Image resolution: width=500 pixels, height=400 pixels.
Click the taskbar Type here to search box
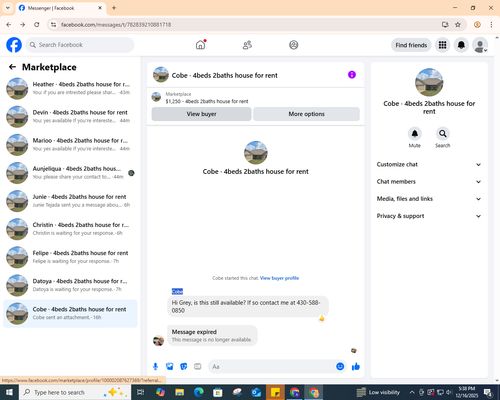(75, 392)
